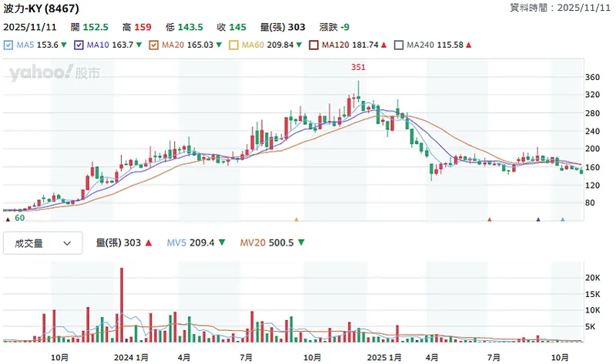
Task: Enable the MA60 moving average checkbox
Action: [234, 45]
